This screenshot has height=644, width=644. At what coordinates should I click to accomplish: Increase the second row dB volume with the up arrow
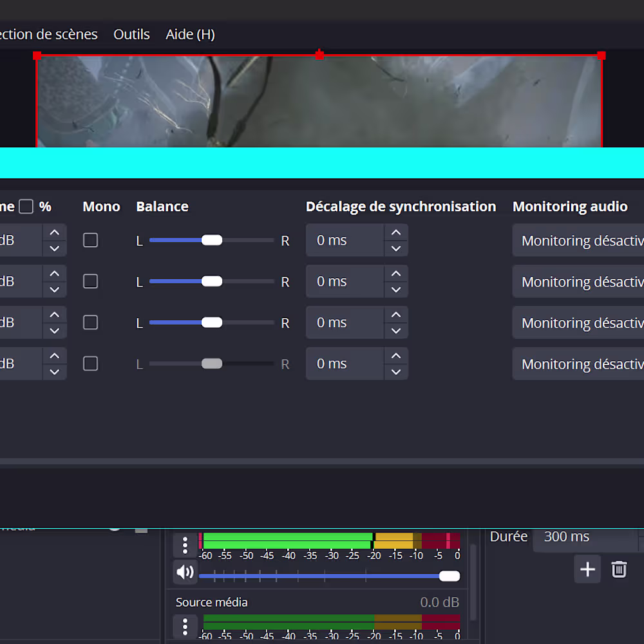(54, 274)
